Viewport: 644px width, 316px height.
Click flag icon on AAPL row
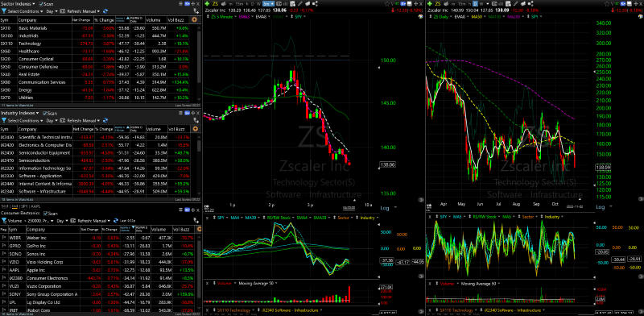pyautogui.click(x=4, y=270)
